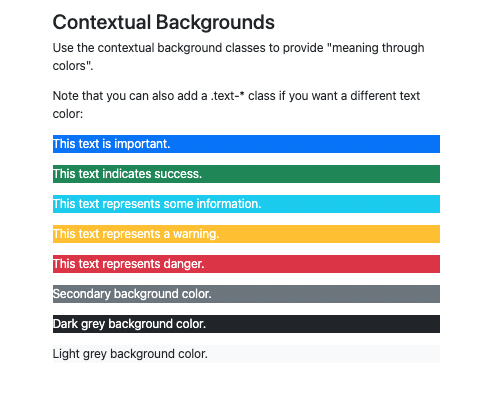Click the paragraph mentioning 'meaning through colors'

tap(239, 57)
